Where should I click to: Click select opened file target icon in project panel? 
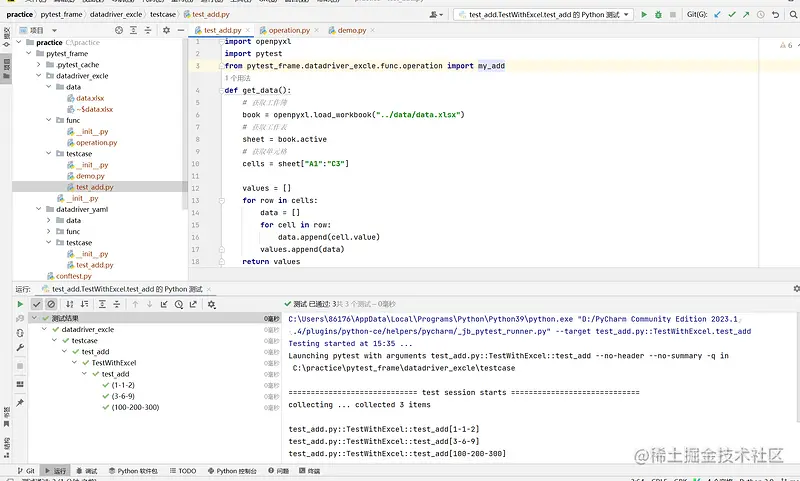click(x=119, y=31)
